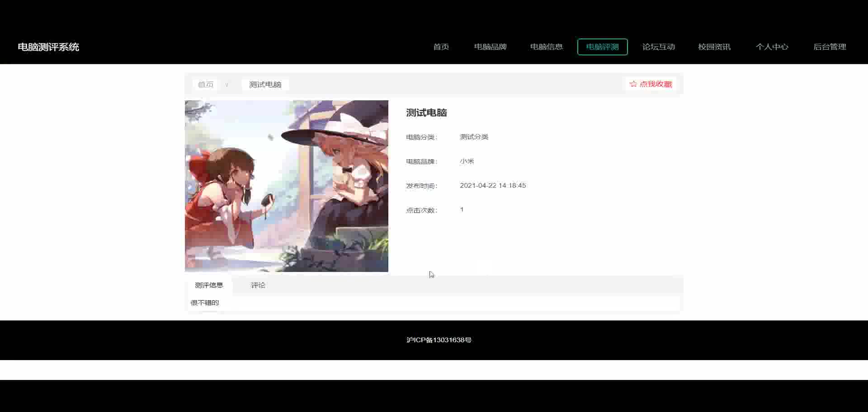Click the 测试分类 category value

tap(474, 137)
